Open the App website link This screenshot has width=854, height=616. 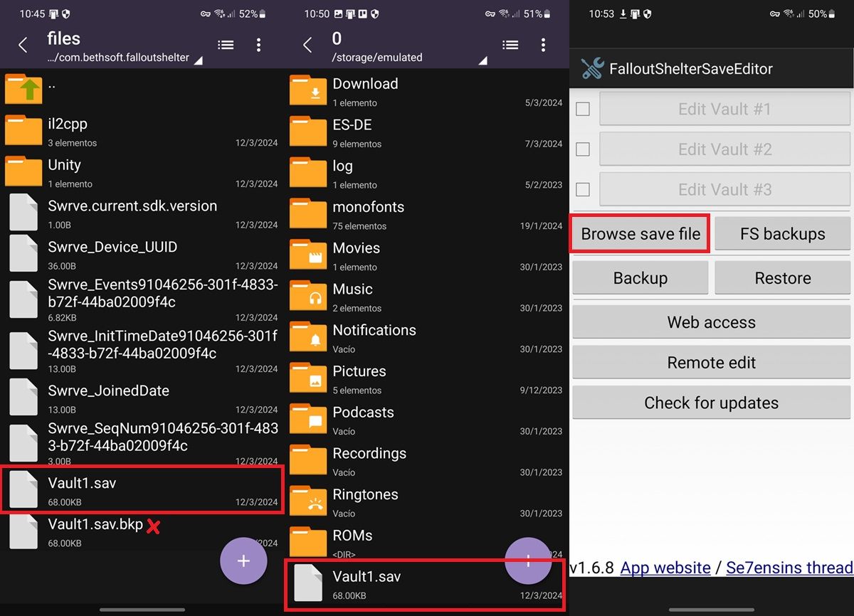[665, 568]
